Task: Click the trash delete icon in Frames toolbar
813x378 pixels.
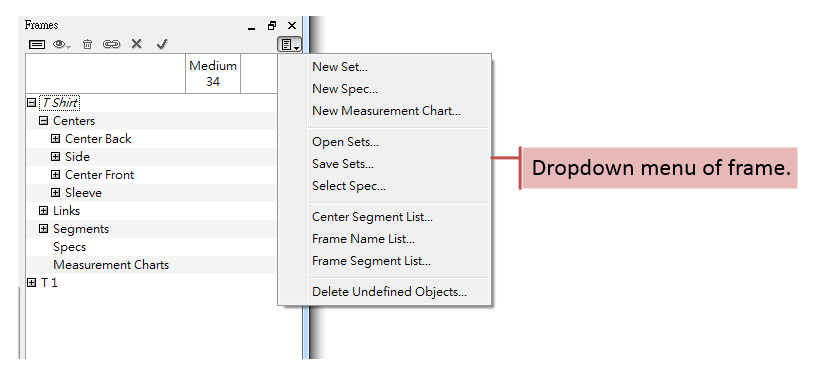Action: [x=87, y=45]
